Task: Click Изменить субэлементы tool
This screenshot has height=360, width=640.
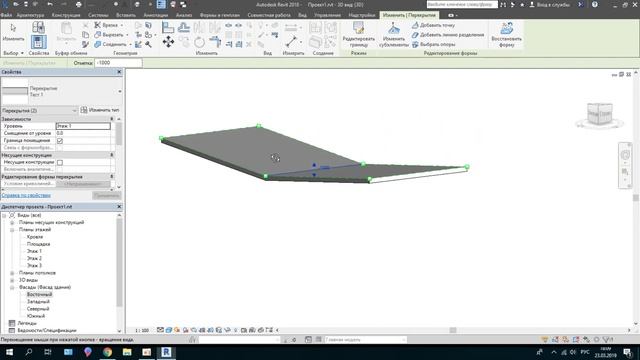Action: pyautogui.click(x=393, y=34)
